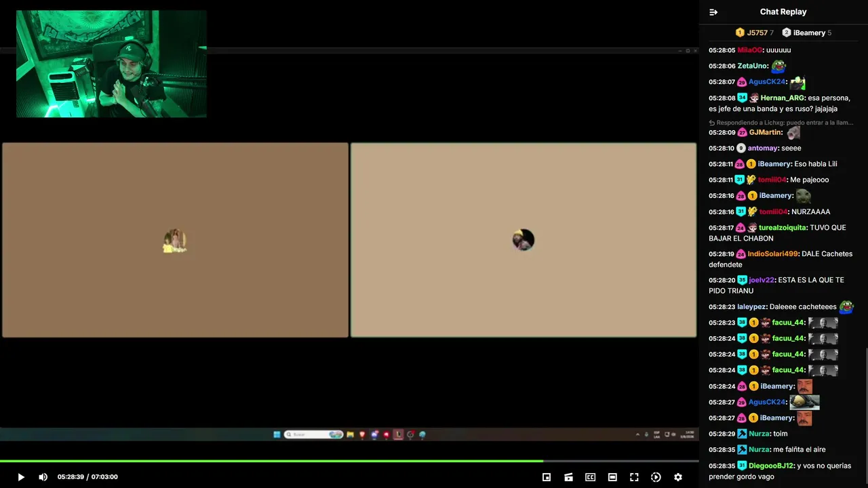Screen dimensions: 868x488
Task: Open ZetaUno's chat username
Action: click(753, 66)
